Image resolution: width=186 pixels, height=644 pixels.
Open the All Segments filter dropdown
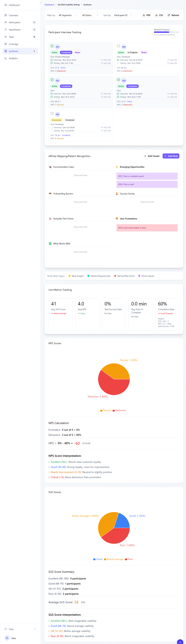tap(68, 15)
